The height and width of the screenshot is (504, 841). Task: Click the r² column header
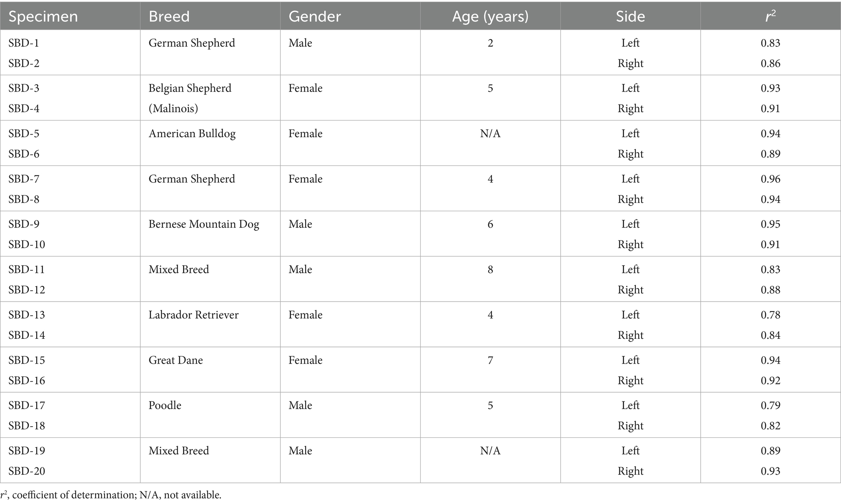(x=770, y=16)
